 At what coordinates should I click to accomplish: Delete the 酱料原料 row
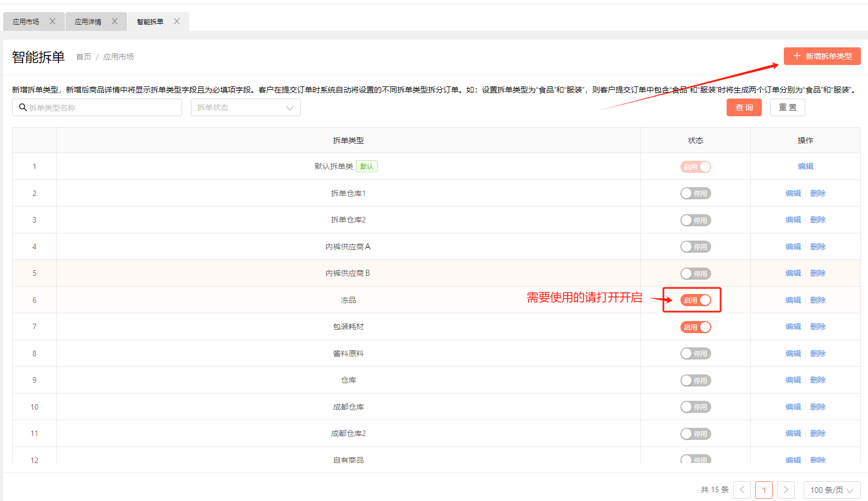tap(818, 353)
